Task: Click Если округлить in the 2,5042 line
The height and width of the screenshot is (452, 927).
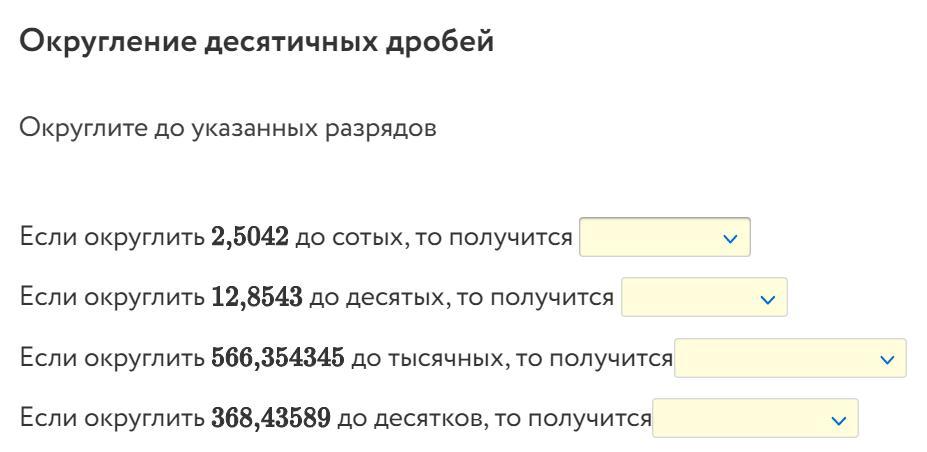Action: (112, 238)
